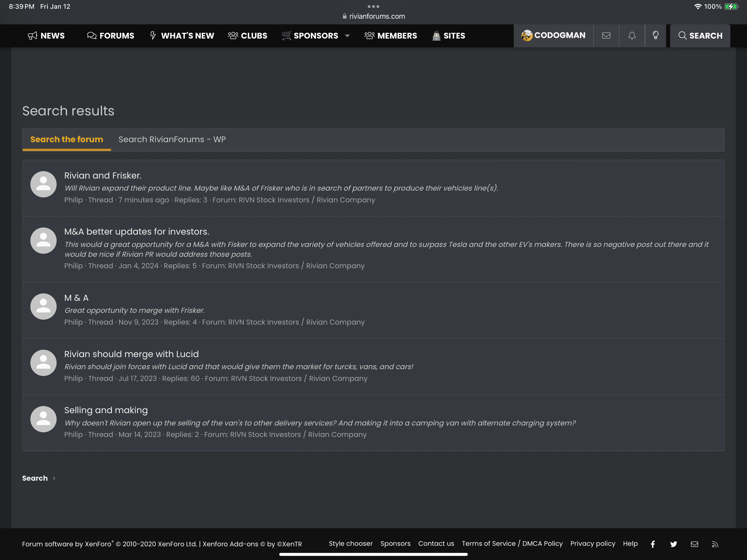Switch to 'Search RivianForums - WP' tab
Screen dimensions: 747x560
coord(172,139)
